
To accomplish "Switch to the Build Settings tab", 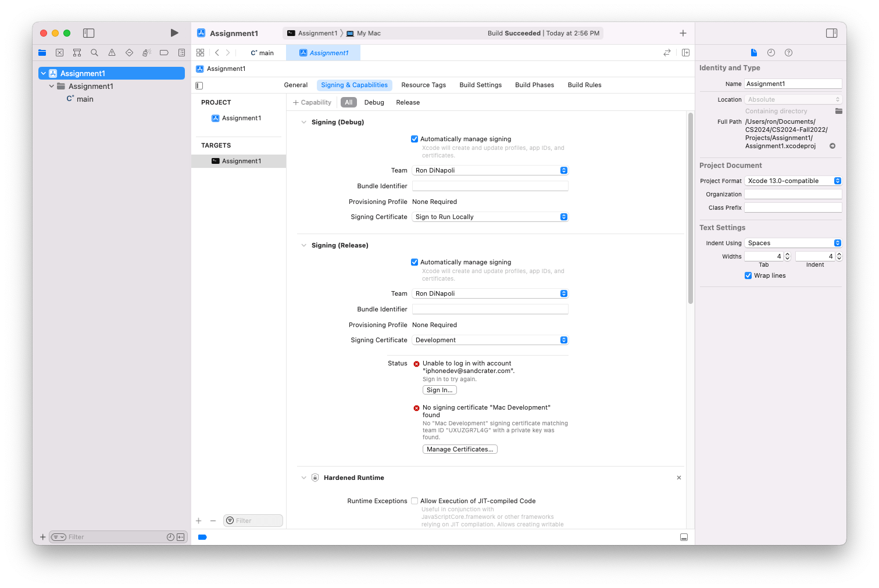I will pos(480,85).
